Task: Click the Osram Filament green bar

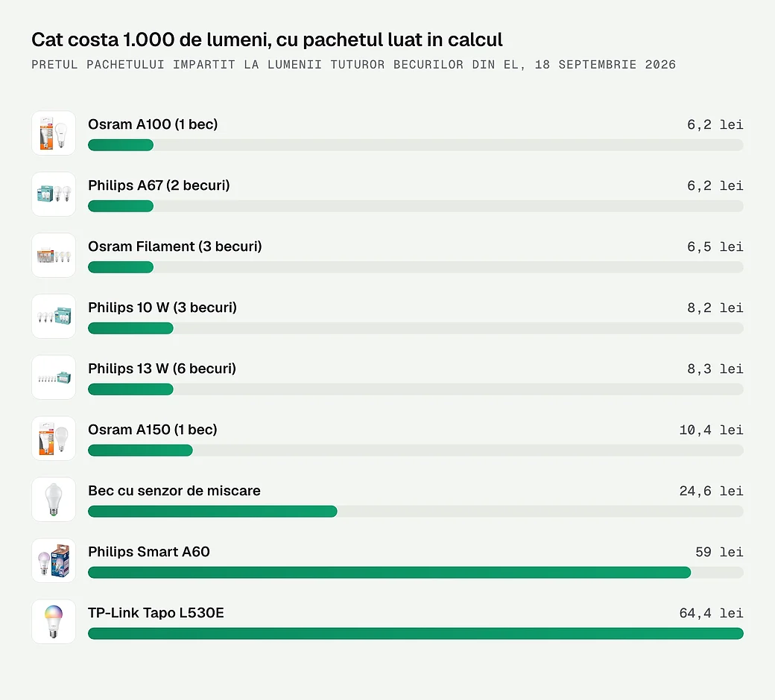Action: (121, 267)
